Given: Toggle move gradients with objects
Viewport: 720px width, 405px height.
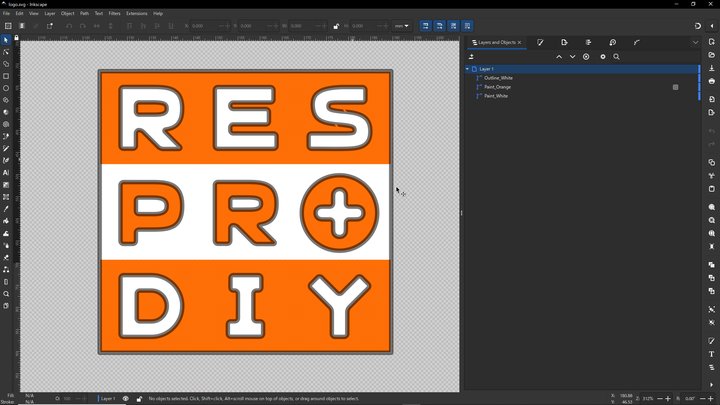Looking at the screenshot, I should 454,26.
